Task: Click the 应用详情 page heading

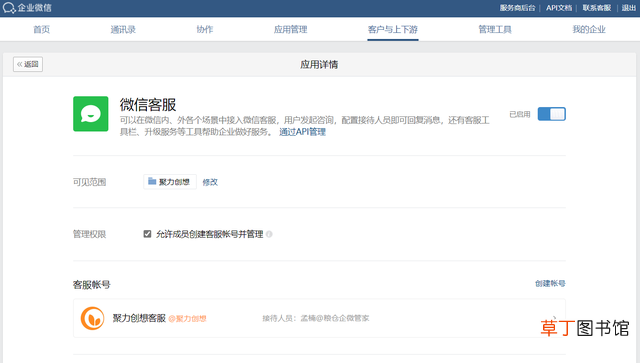Action: coord(319,65)
